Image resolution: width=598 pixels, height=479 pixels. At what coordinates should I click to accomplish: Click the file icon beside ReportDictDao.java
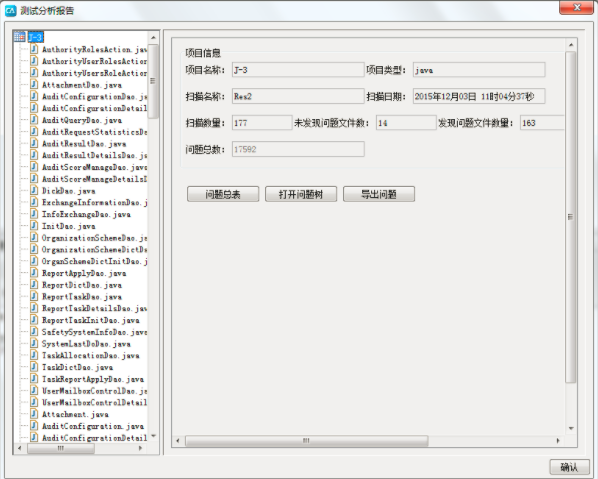pyautogui.click(x=34, y=285)
